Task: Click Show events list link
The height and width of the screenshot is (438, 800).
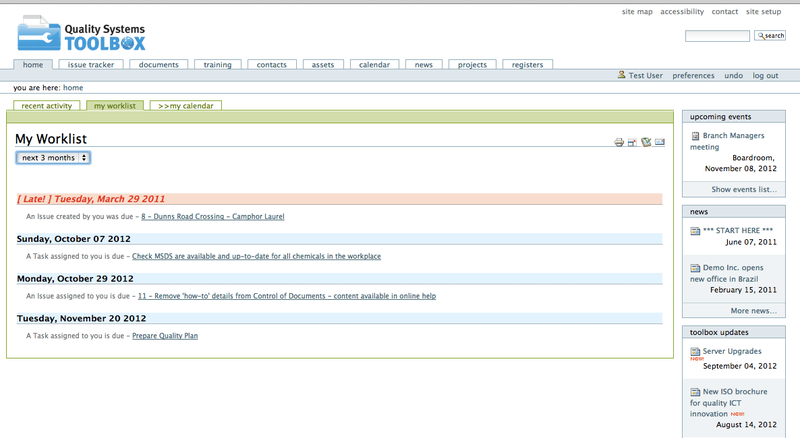Action: pyautogui.click(x=744, y=189)
